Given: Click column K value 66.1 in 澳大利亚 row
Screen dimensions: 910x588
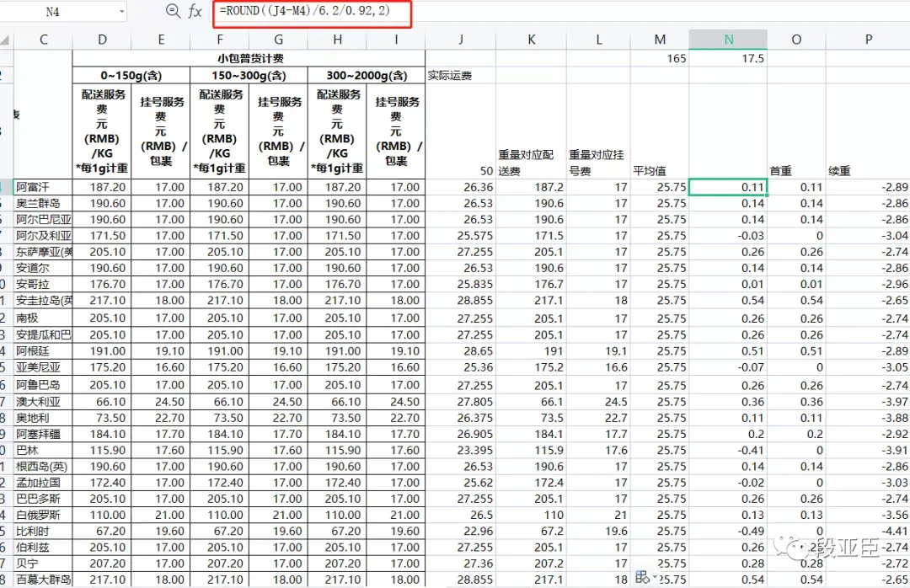Looking at the screenshot, I should pyautogui.click(x=531, y=402).
